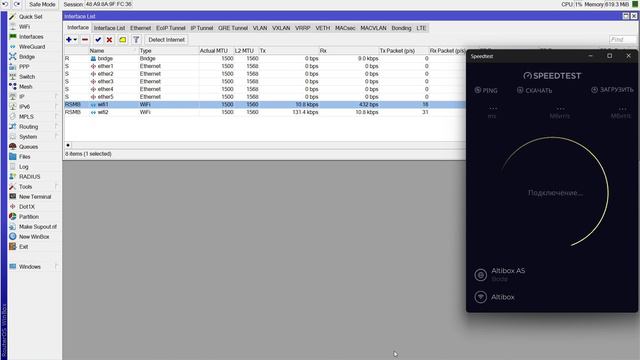This screenshot has height=360, width=640.
Task: Open the Mesh menu
Action: [x=25, y=87]
